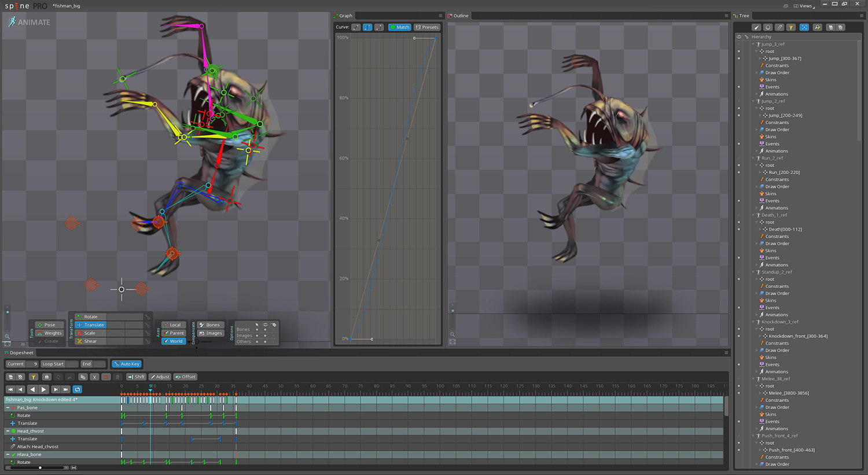Open find and replace in Tree toolbar
This screenshot has height=475, width=868.
click(x=817, y=27)
